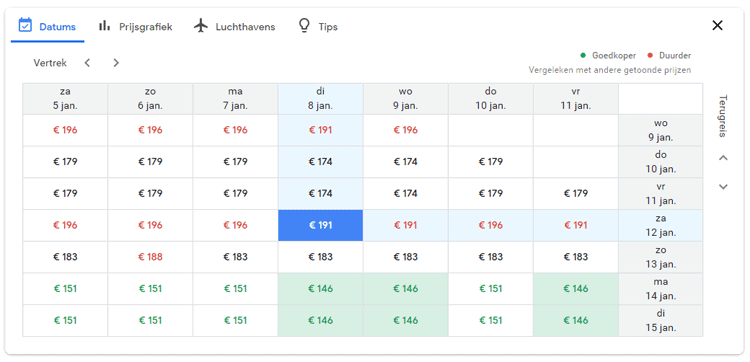Pick € 146 for 11 jan. departure, 14 jan. return
Image resolution: width=750 pixels, height=362 pixels.
point(576,289)
